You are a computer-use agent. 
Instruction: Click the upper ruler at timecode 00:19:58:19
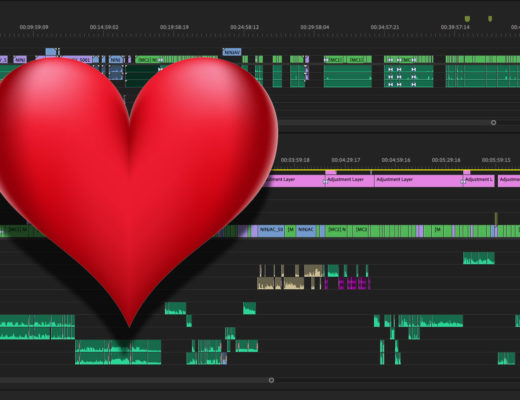174,27
